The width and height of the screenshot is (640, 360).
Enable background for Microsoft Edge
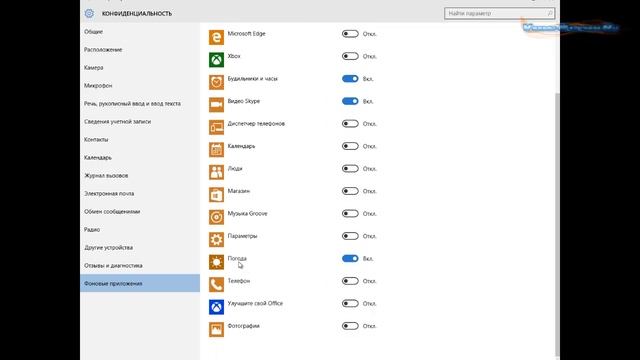[350, 34]
